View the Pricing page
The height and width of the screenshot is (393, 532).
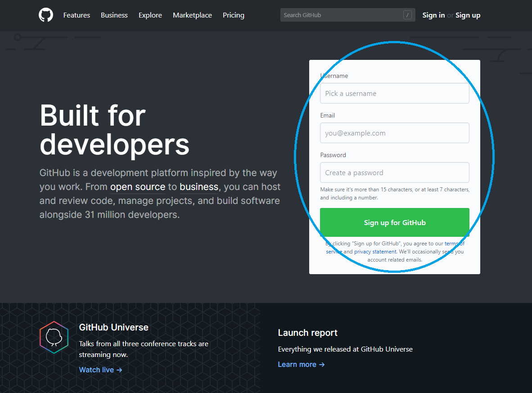pos(234,15)
